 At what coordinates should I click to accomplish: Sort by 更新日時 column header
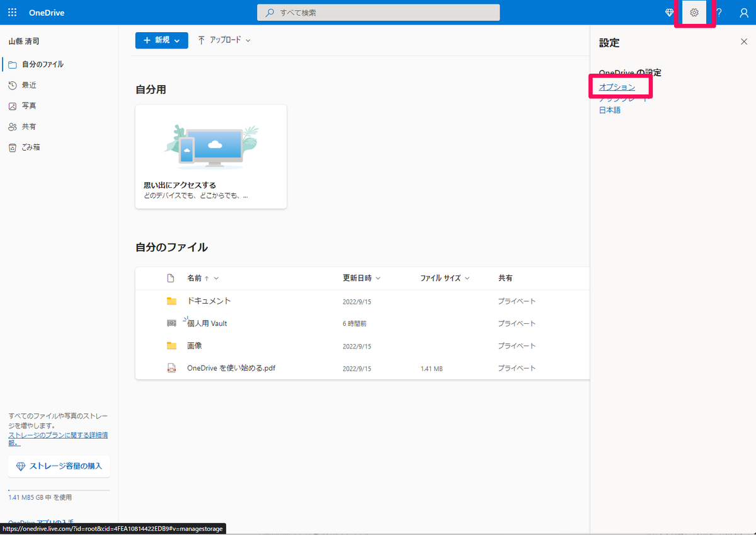(362, 278)
